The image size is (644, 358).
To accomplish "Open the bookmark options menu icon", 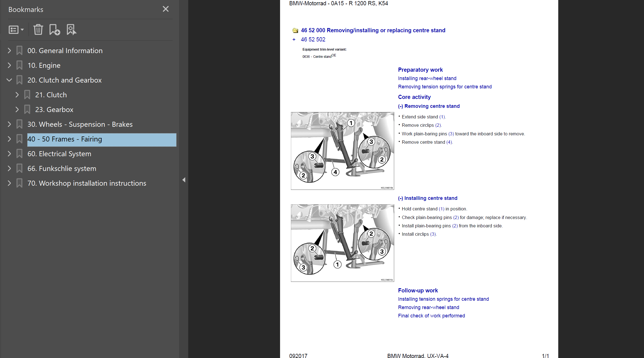I will (x=16, y=30).
